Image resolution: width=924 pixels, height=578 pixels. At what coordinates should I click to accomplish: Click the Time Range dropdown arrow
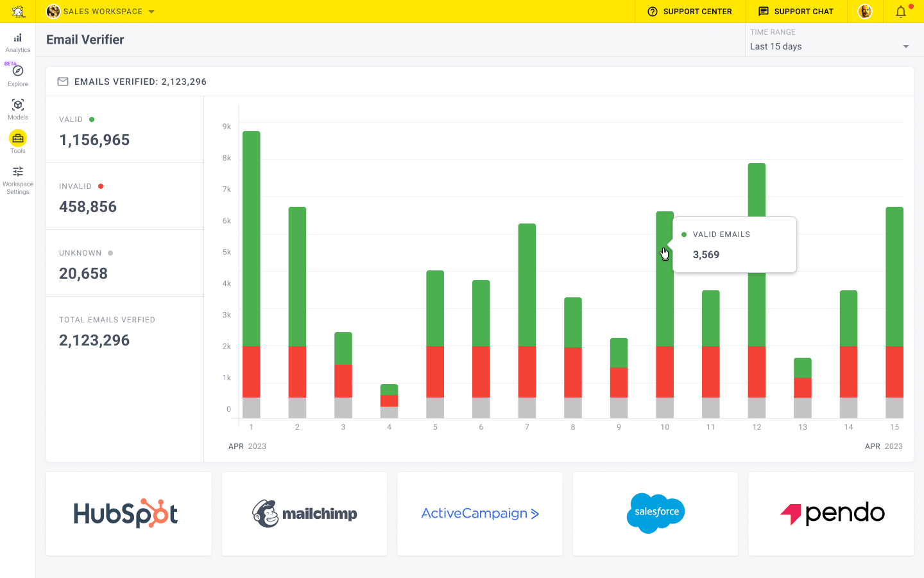click(906, 46)
